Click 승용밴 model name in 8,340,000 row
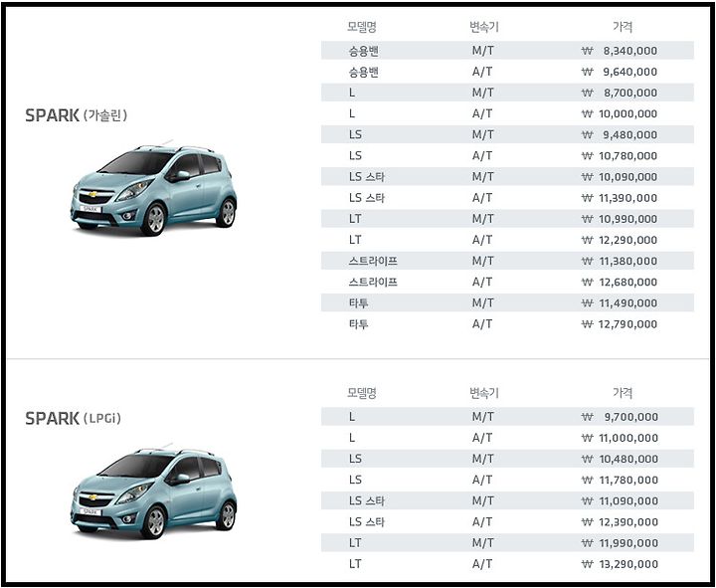This screenshot has width=716, height=588. [364, 51]
